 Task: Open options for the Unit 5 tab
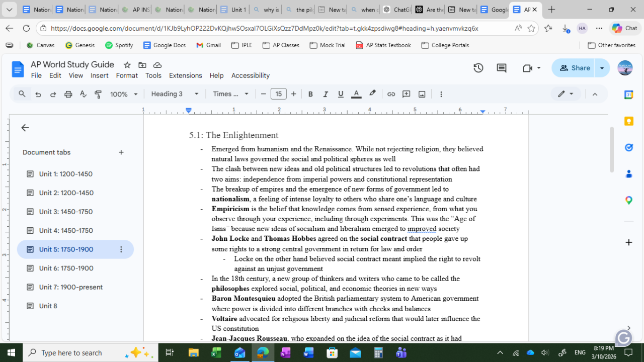tap(121, 249)
